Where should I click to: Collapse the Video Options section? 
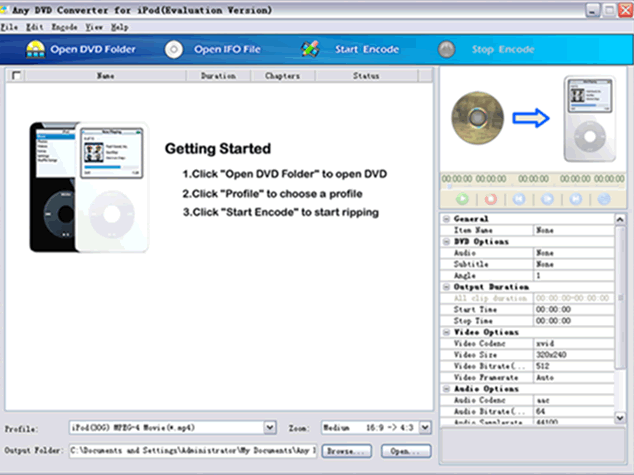click(x=445, y=332)
